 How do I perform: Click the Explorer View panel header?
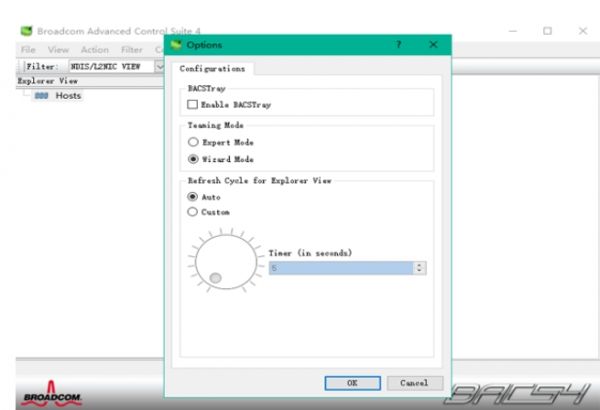pos(90,81)
